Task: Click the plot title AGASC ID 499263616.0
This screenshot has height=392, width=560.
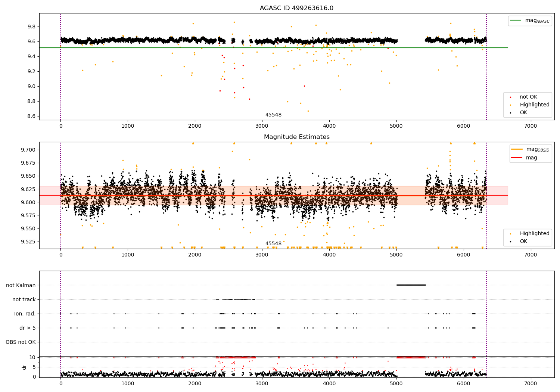Action: point(296,8)
